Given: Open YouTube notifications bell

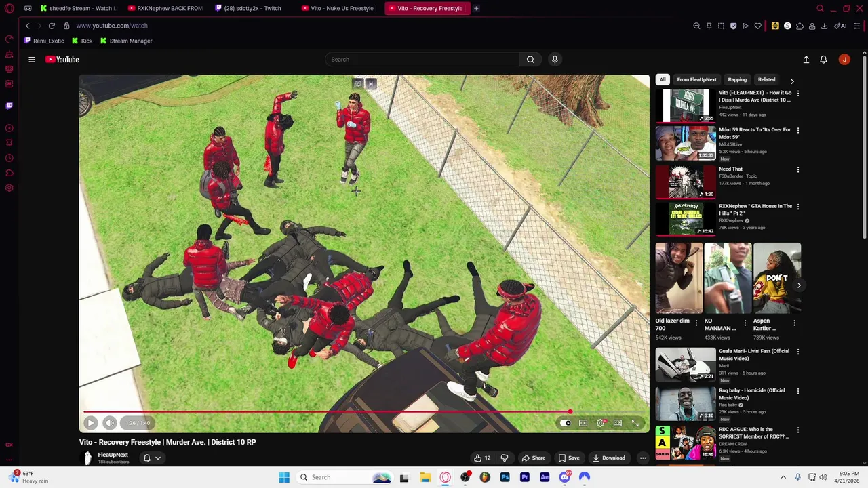Looking at the screenshot, I should [x=823, y=60].
